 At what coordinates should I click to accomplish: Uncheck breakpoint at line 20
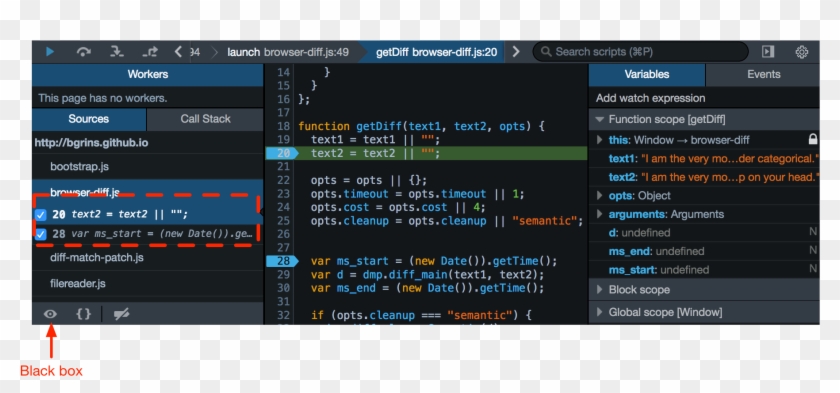click(41, 215)
